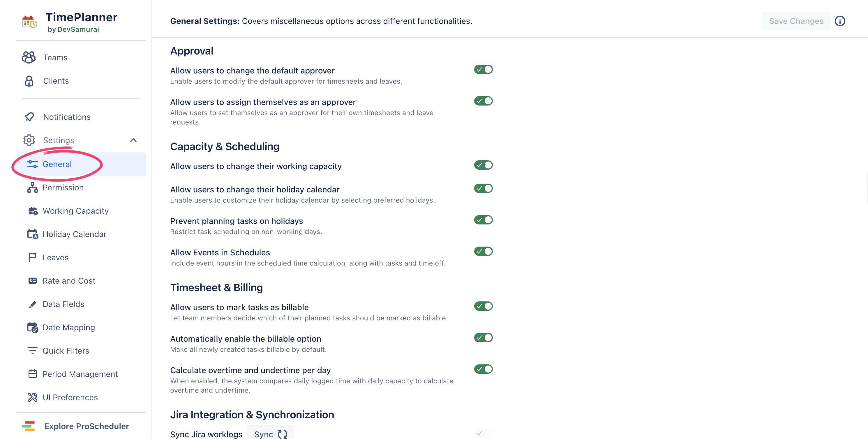Click the UI Preferences tools icon
Image resolution: width=868 pixels, height=439 pixels.
[32, 398]
